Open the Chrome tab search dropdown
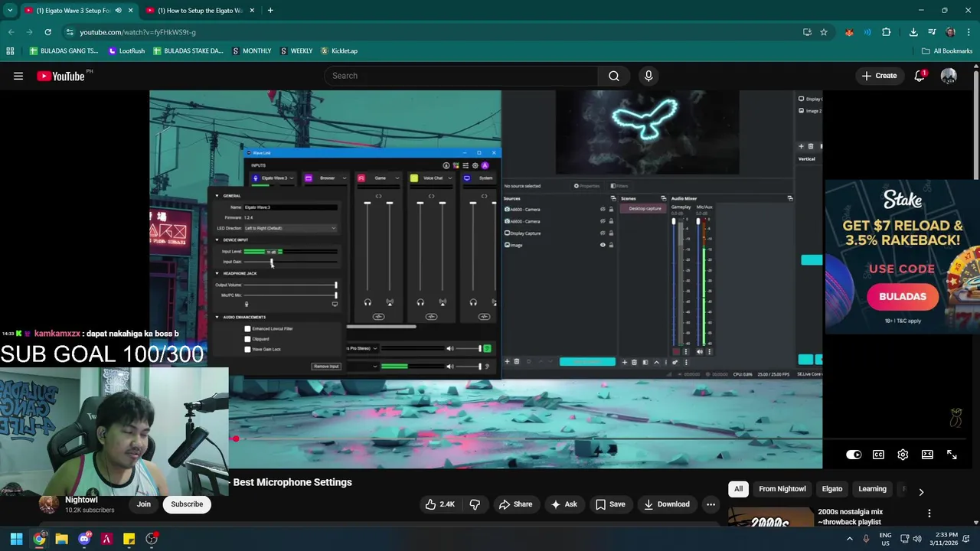Viewport: 980px width, 551px height. click(x=10, y=11)
